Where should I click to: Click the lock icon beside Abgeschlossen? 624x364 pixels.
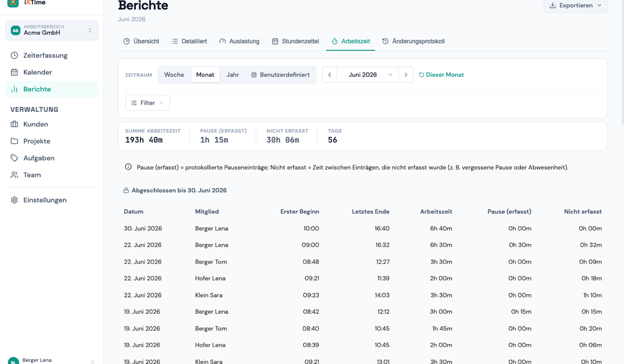point(126,190)
